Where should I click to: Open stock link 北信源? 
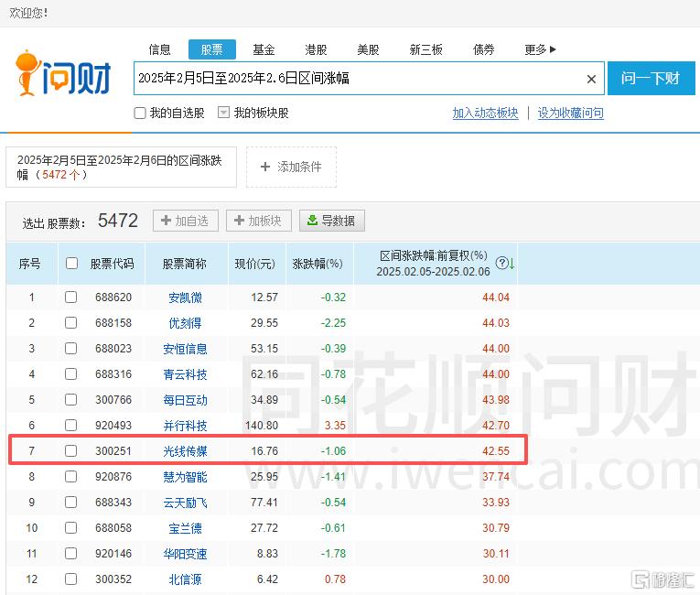pos(185,579)
